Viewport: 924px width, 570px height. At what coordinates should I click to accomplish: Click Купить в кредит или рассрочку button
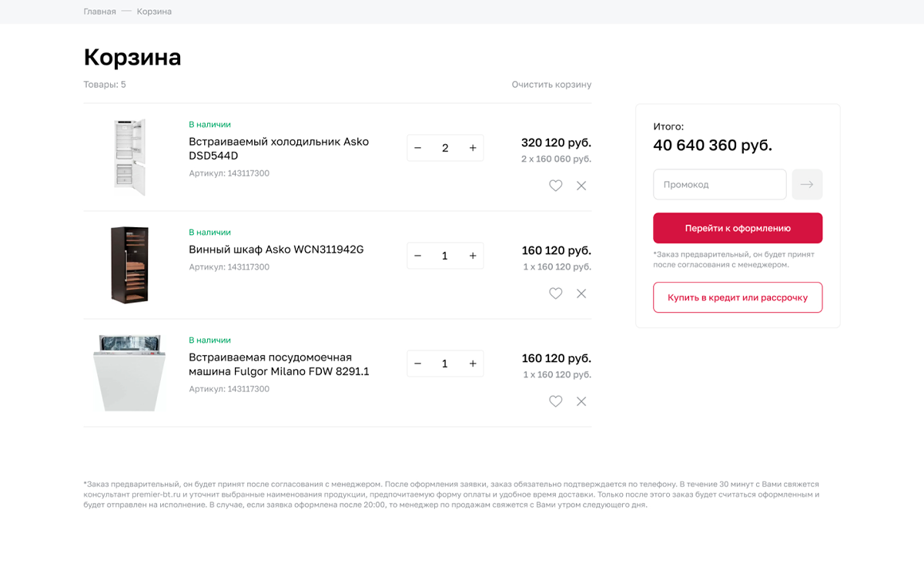(738, 297)
